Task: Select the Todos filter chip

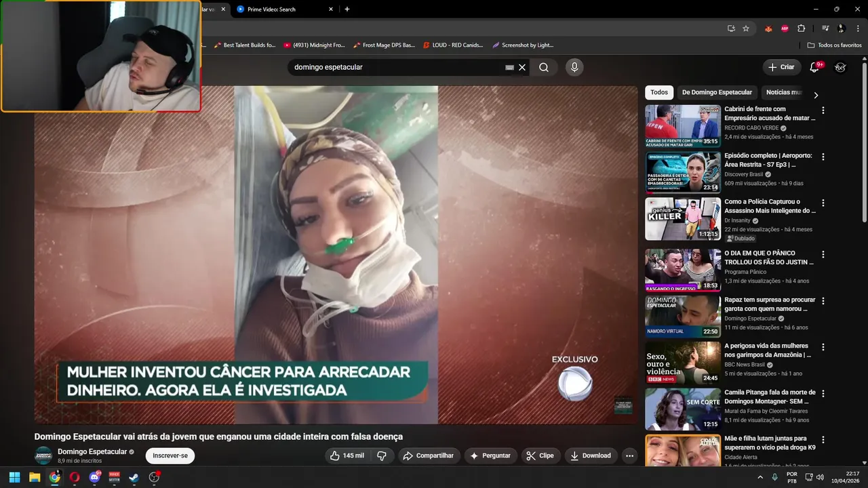Action: [x=659, y=92]
